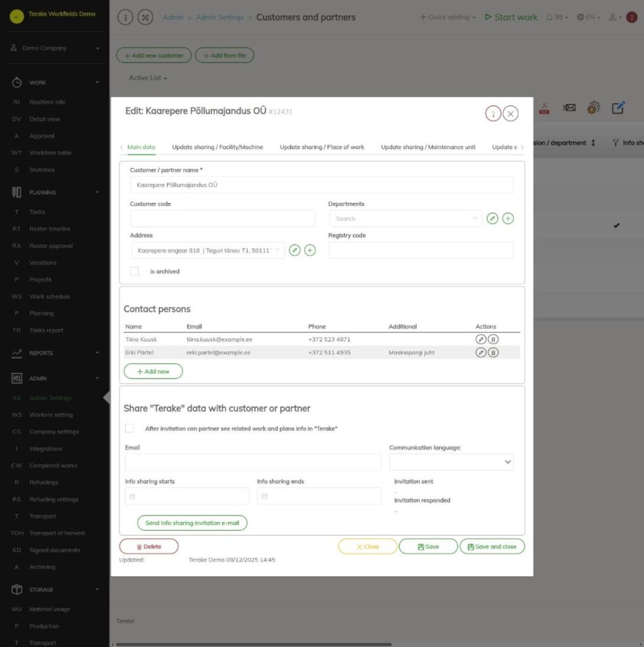Screen dimensions: 644x647
Task: Open the Departments search dropdown
Action: (x=406, y=218)
